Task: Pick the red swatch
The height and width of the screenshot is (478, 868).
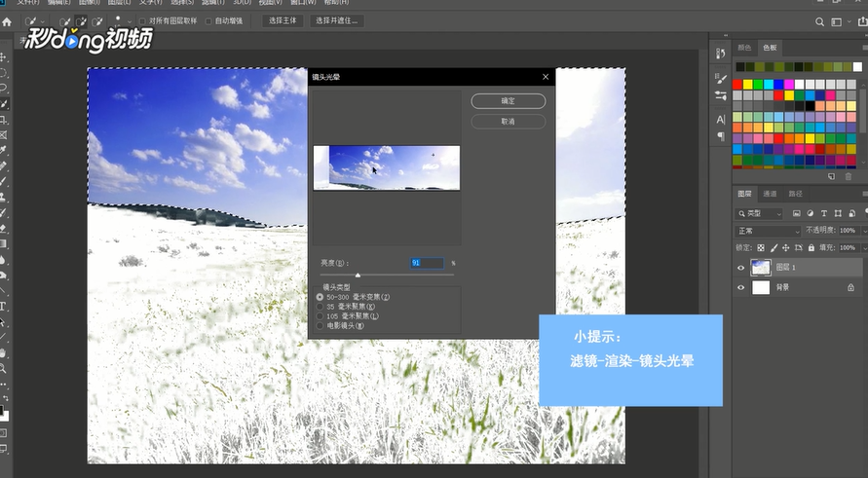Action: [x=737, y=85]
